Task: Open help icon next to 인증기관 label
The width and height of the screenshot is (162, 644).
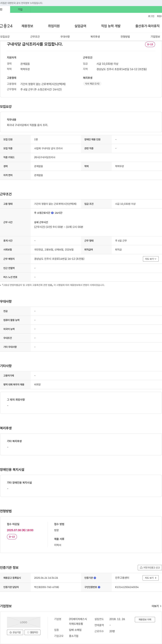Action: click(x=95, y=578)
